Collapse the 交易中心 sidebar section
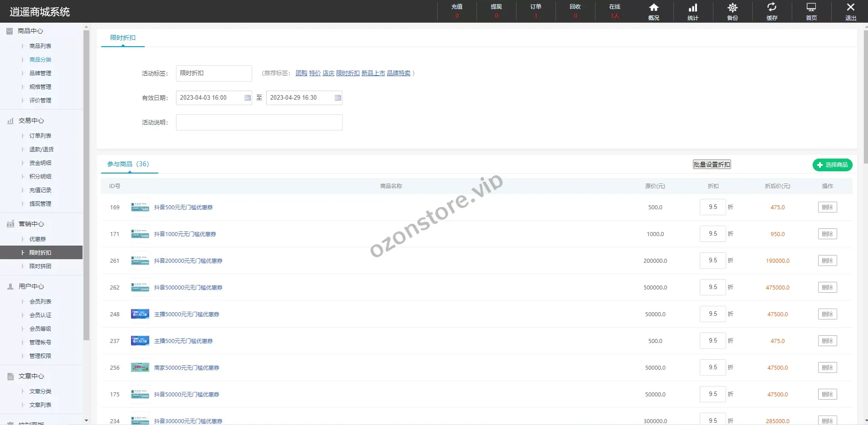Screen dimensions: 868x425 coord(31,121)
